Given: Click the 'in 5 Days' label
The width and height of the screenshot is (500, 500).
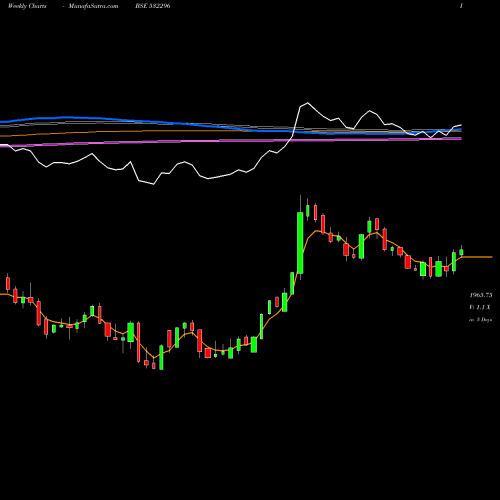Looking at the screenshot, I should [x=480, y=319].
